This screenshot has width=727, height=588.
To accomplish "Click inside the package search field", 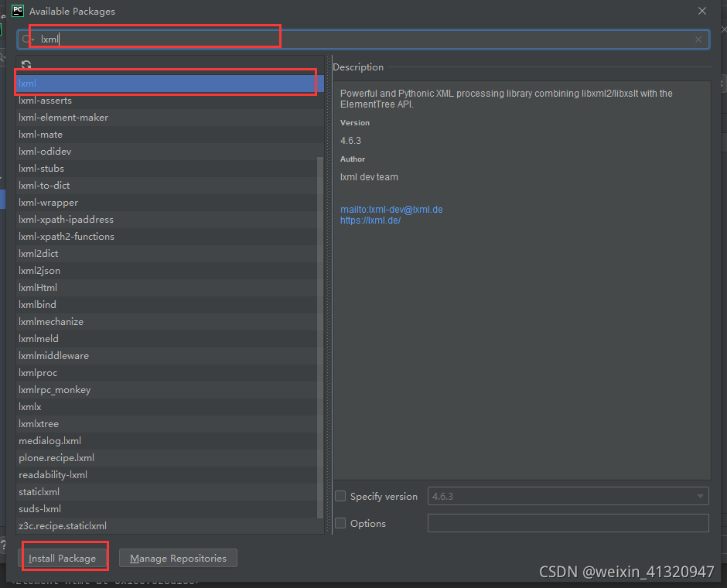I will point(155,39).
